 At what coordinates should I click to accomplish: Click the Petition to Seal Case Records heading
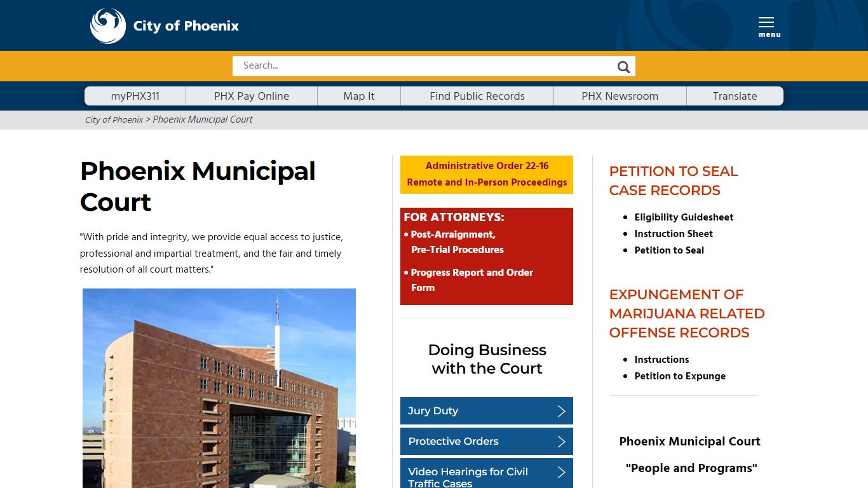click(x=673, y=181)
